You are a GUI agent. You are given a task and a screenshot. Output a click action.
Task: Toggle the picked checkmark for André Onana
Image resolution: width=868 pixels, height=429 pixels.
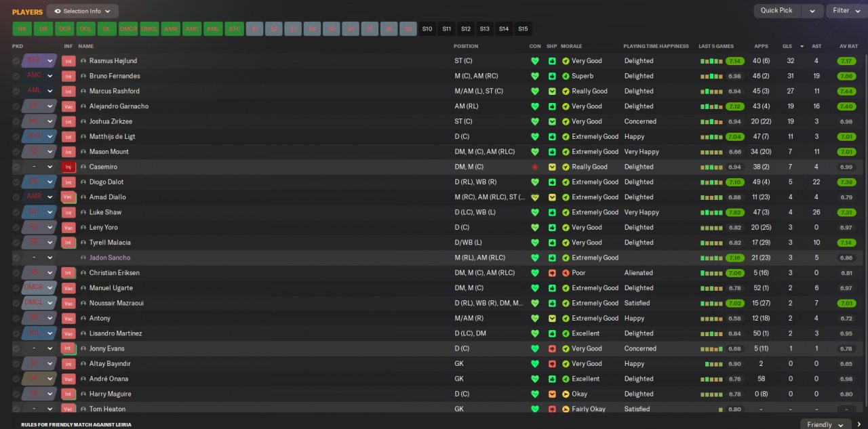point(16,379)
